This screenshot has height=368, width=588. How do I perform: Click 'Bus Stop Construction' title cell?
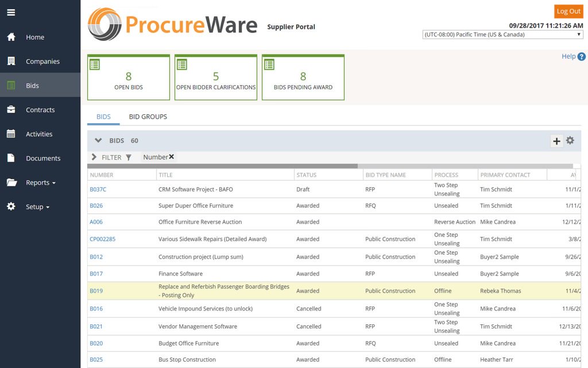tap(187, 359)
